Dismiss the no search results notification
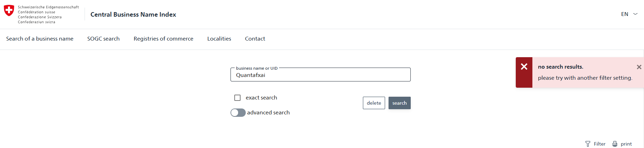Viewport: 644px width, 148px height. tap(639, 67)
